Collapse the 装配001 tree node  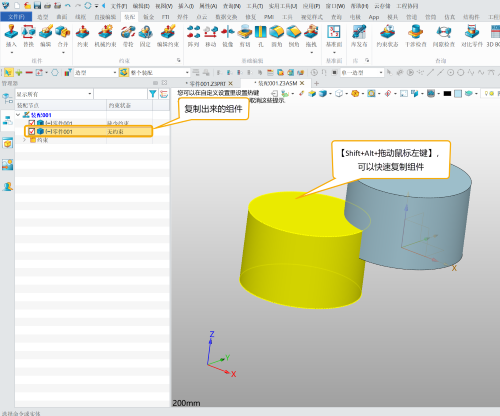coord(18,115)
